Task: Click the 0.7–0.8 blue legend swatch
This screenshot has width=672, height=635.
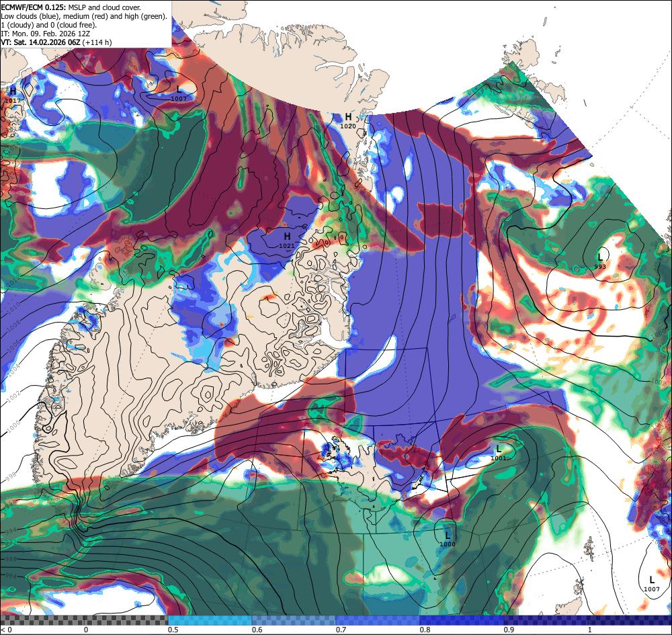Action: [x=378, y=620]
